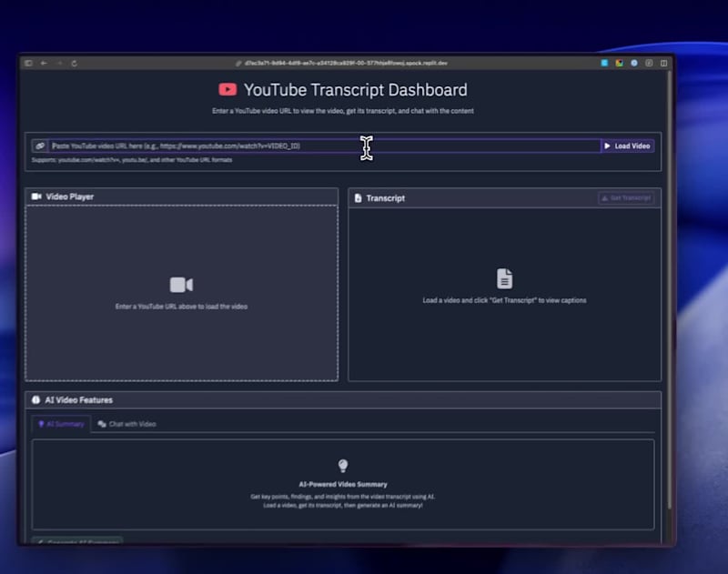Click the 'Supports: youtube.com/watch' helper text

point(132,159)
